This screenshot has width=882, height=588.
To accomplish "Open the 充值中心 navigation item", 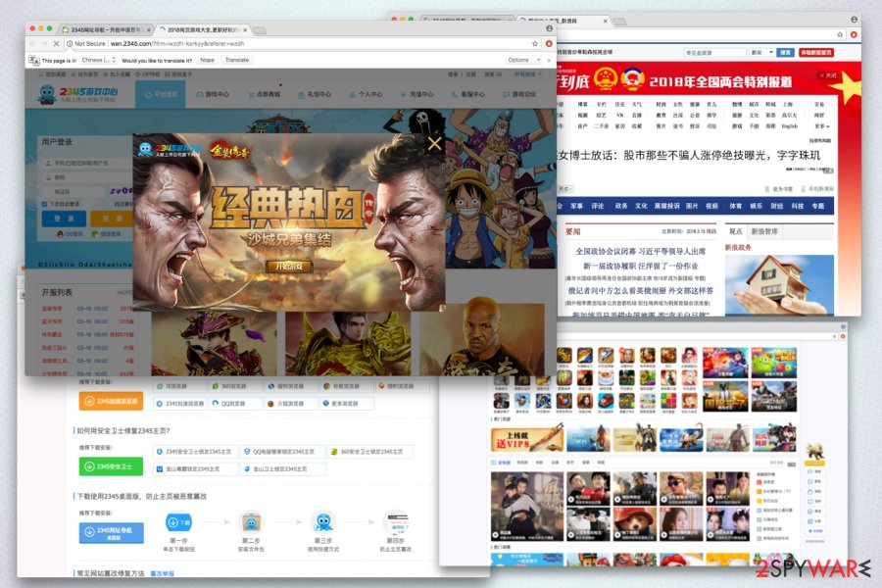I will pos(417,94).
